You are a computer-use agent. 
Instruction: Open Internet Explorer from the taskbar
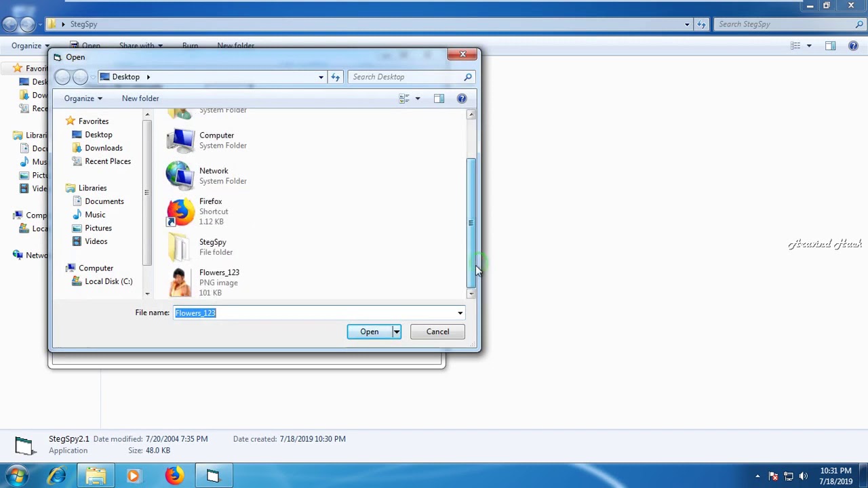click(56, 476)
